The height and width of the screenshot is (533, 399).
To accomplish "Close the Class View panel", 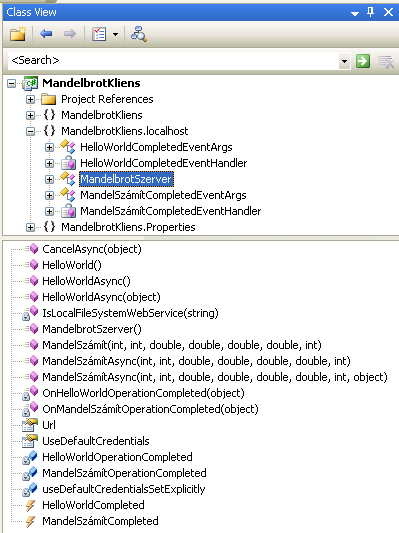I will point(388,12).
